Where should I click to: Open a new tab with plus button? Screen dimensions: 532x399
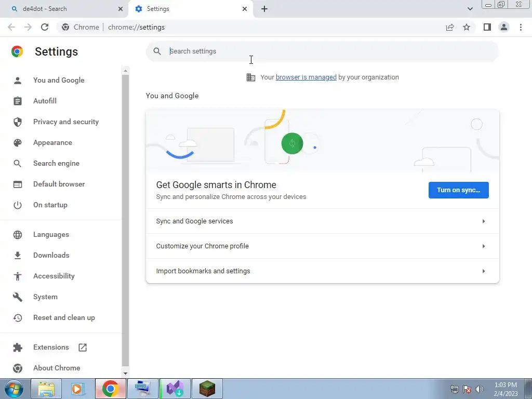(264, 9)
